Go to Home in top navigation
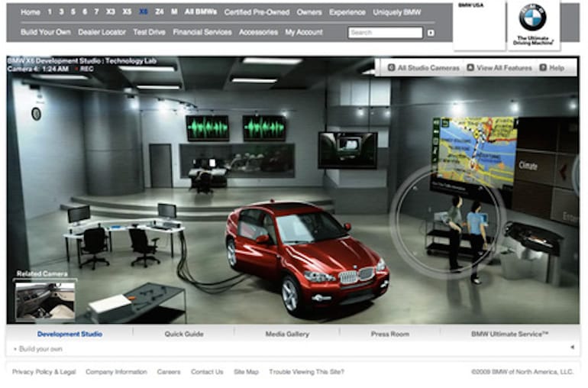 pos(31,12)
